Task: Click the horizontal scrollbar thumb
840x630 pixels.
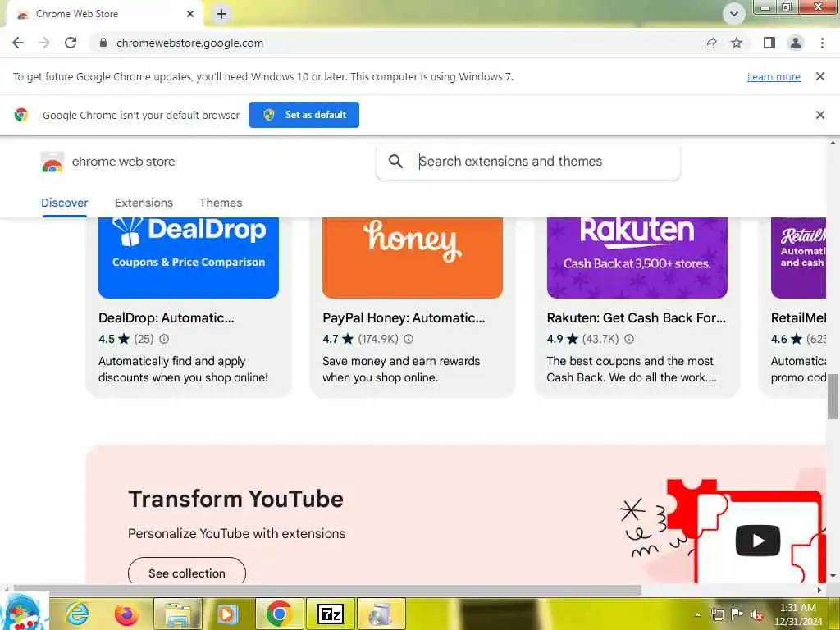Action: [326, 590]
